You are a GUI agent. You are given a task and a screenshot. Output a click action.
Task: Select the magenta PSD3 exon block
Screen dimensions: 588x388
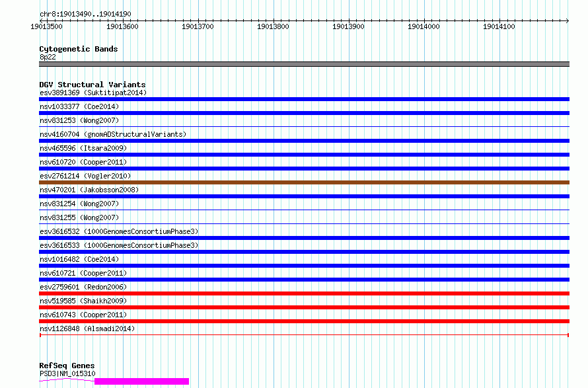142,381
